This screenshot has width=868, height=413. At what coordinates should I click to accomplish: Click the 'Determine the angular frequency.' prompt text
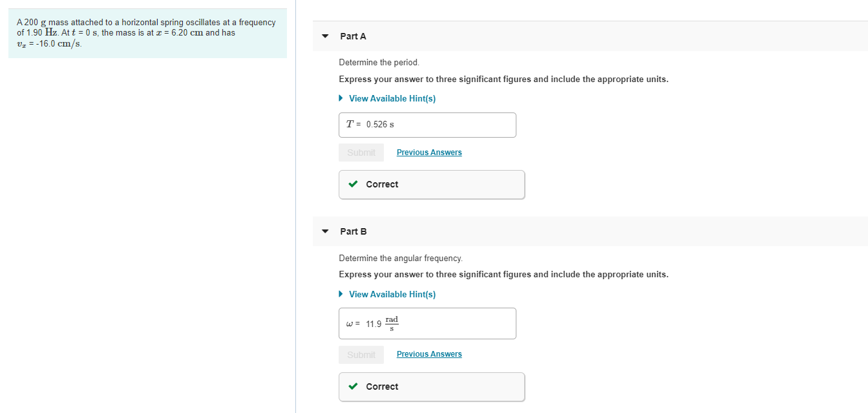[x=401, y=258]
